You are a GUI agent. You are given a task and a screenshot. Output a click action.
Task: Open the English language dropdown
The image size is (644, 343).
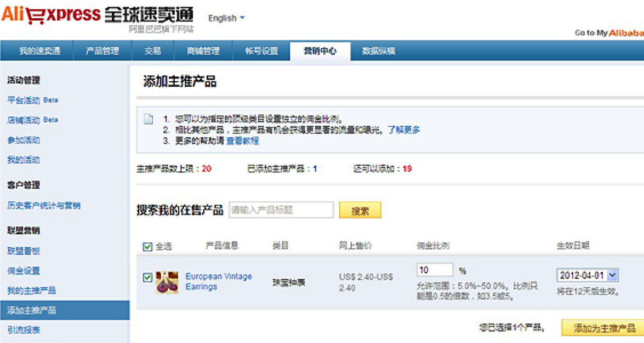tap(226, 18)
